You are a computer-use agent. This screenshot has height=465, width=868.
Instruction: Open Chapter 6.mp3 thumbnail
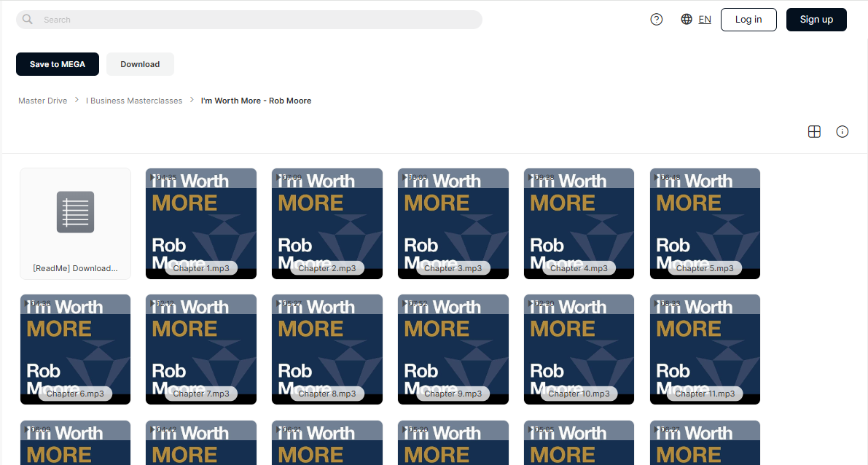tap(75, 349)
